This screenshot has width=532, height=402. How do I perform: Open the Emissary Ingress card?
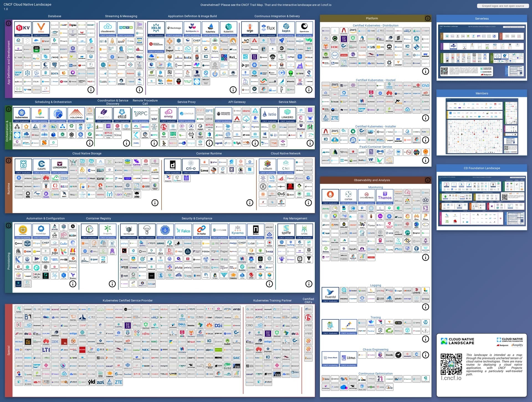[x=223, y=115]
